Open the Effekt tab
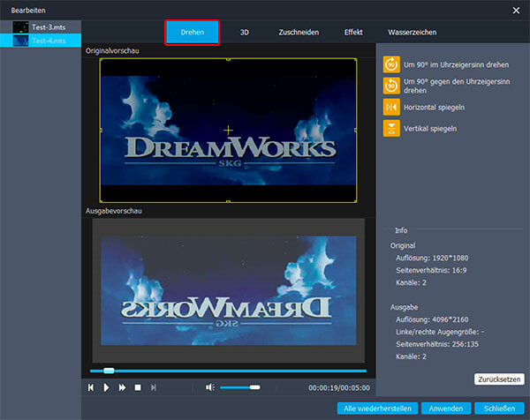 (353, 33)
